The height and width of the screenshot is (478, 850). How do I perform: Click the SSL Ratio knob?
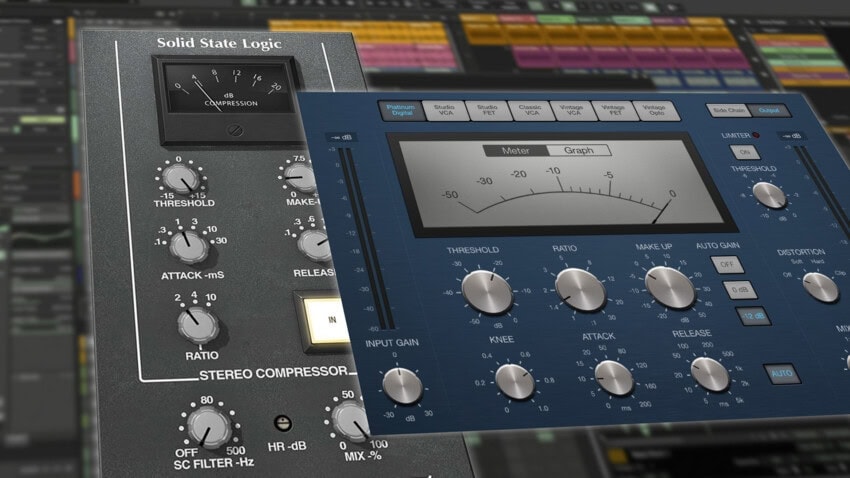pyautogui.click(x=198, y=324)
